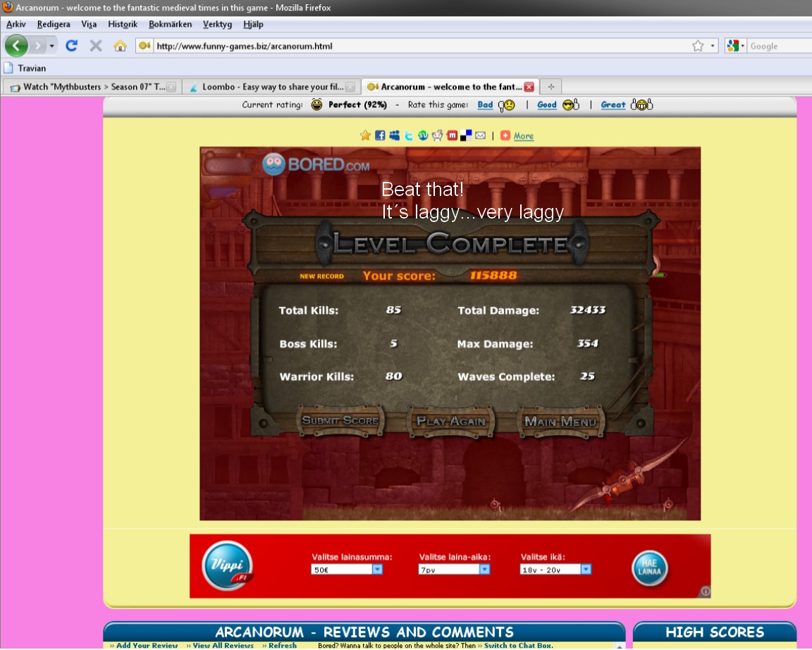Click the red Mixx share icon
Screen dimensions: 812x650
(452, 135)
